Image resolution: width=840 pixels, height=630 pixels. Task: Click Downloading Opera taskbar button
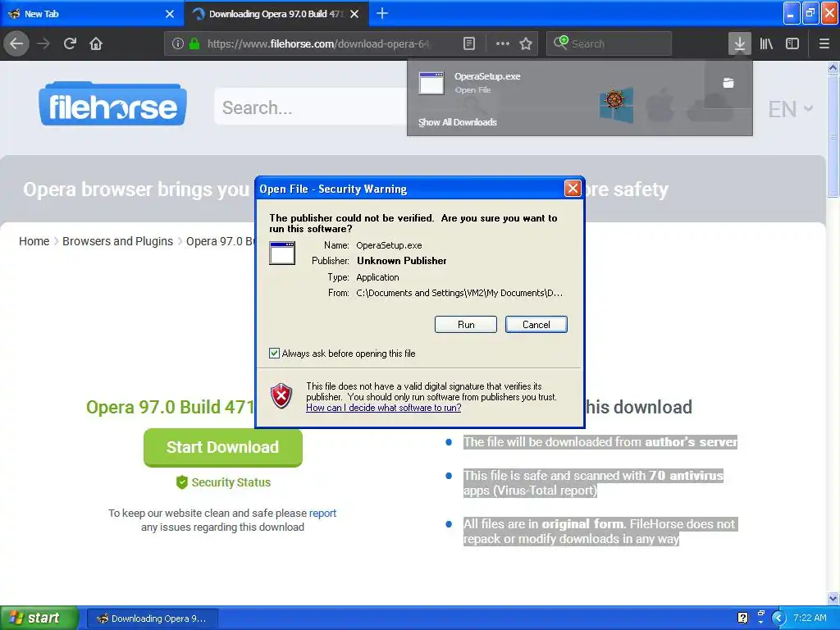tap(152, 619)
